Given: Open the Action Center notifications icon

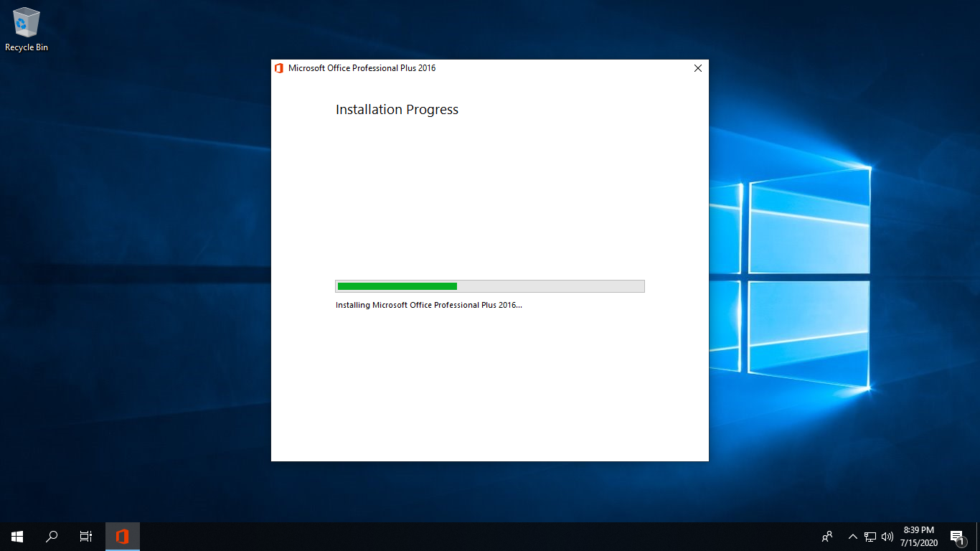Looking at the screenshot, I should pos(957,537).
